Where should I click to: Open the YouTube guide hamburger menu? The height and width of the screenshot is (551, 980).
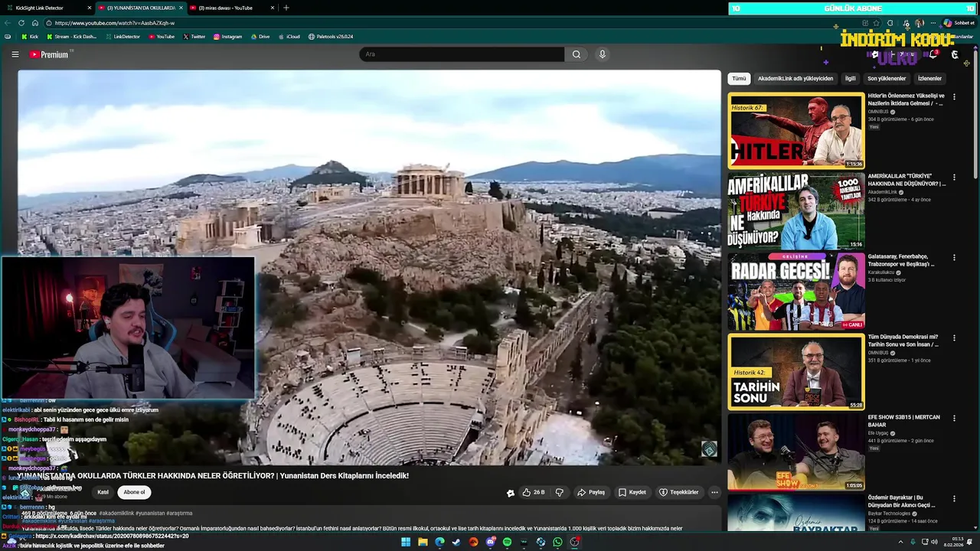coord(15,54)
